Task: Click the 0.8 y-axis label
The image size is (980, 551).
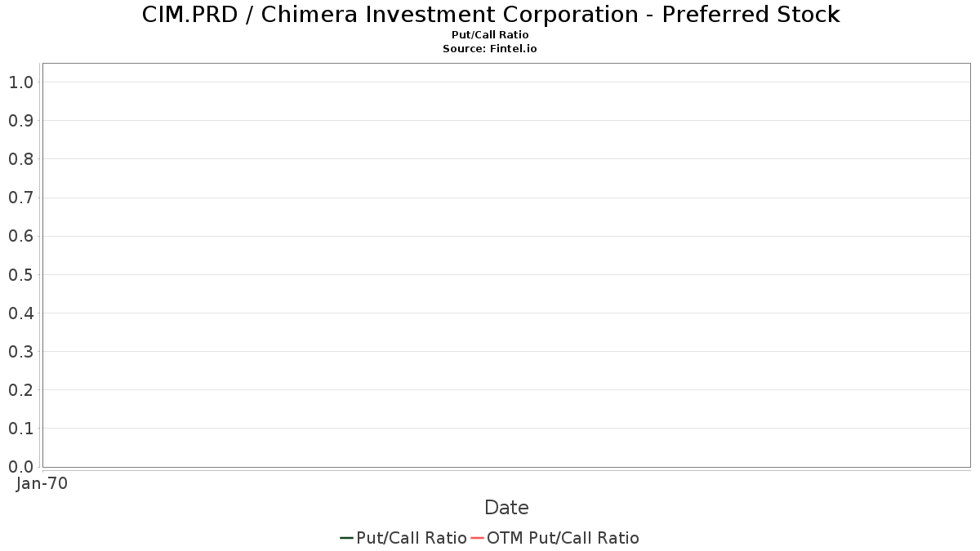Action: pyautogui.click(x=21, y=159)
